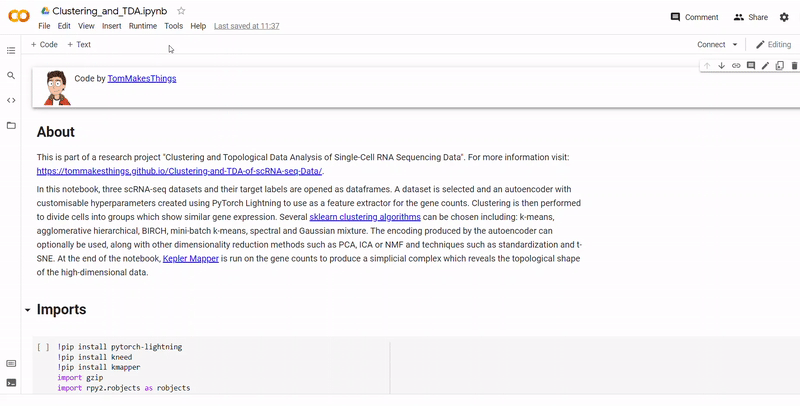The height and width of the screenshot is (406, 800).
Task: Open the Insert menu
Action: (112, 26)
